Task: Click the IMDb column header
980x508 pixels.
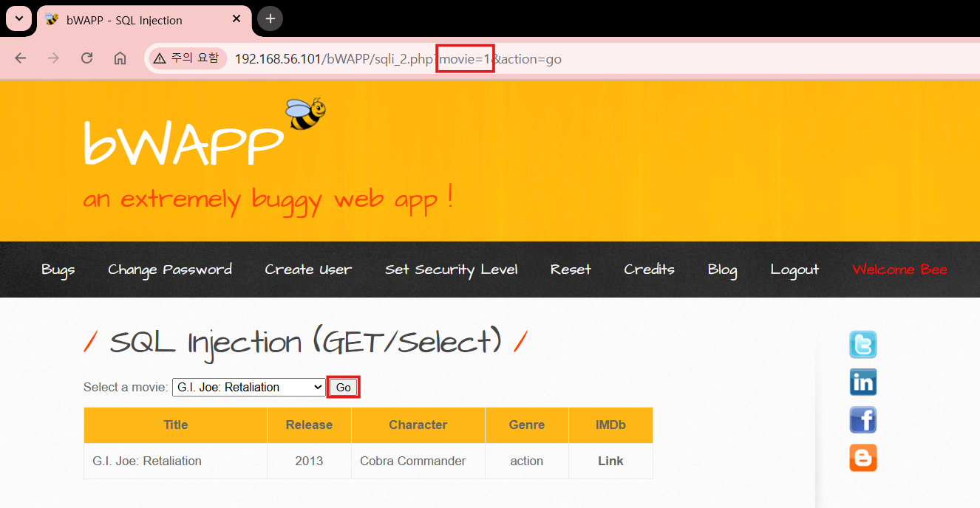Action: (610, 425)
